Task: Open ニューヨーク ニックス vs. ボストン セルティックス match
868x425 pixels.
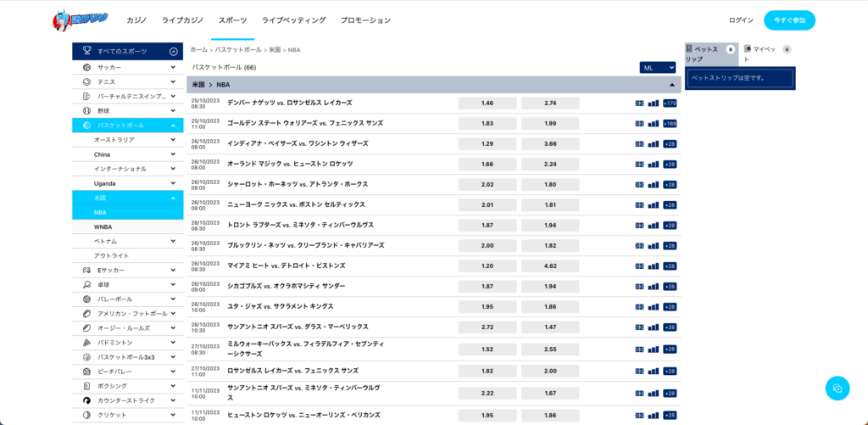Action: 296,204
